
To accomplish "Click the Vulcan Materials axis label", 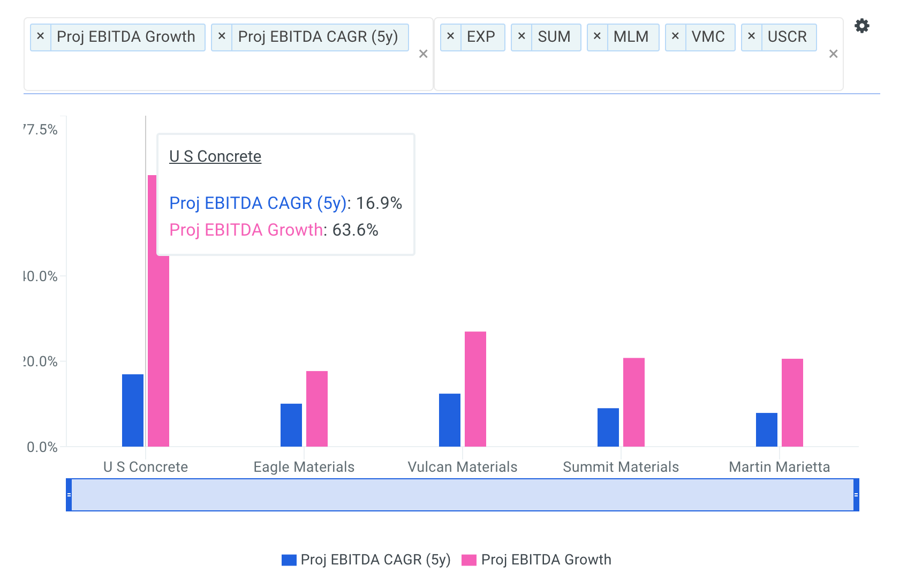I will pos(463,467).
